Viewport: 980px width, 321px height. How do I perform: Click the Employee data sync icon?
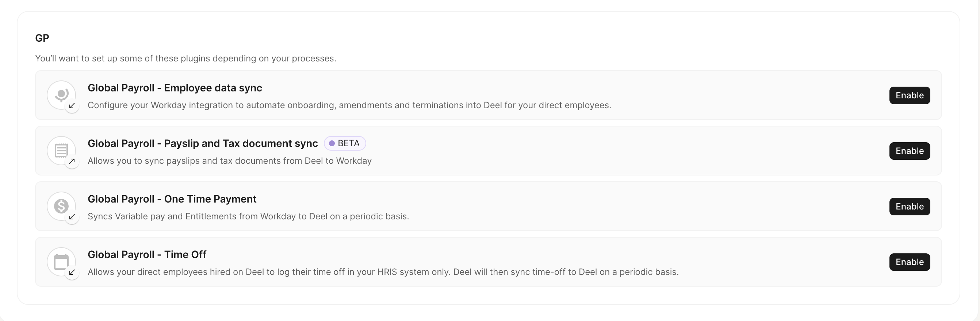(x=61, y=94)
